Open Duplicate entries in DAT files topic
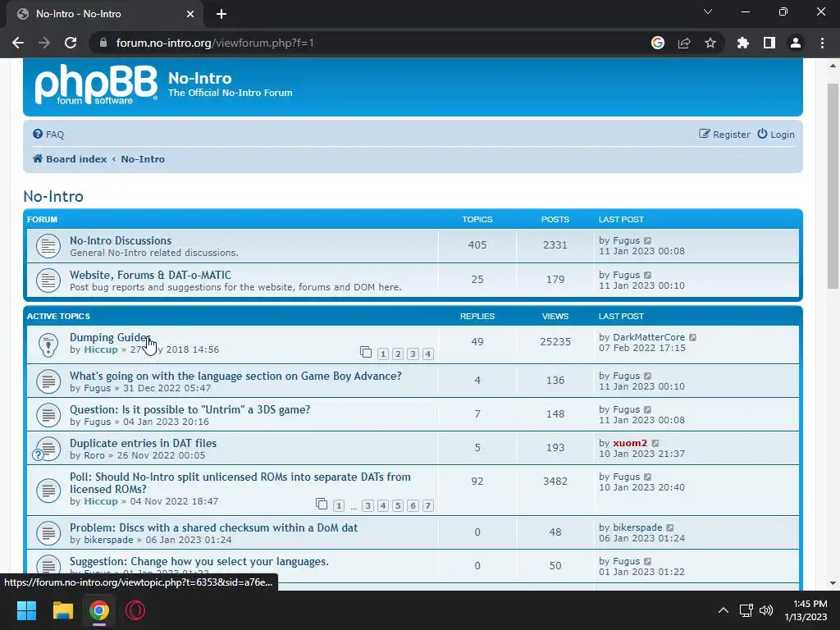This screenshot has width=840, height=630. tap(143, 444)
